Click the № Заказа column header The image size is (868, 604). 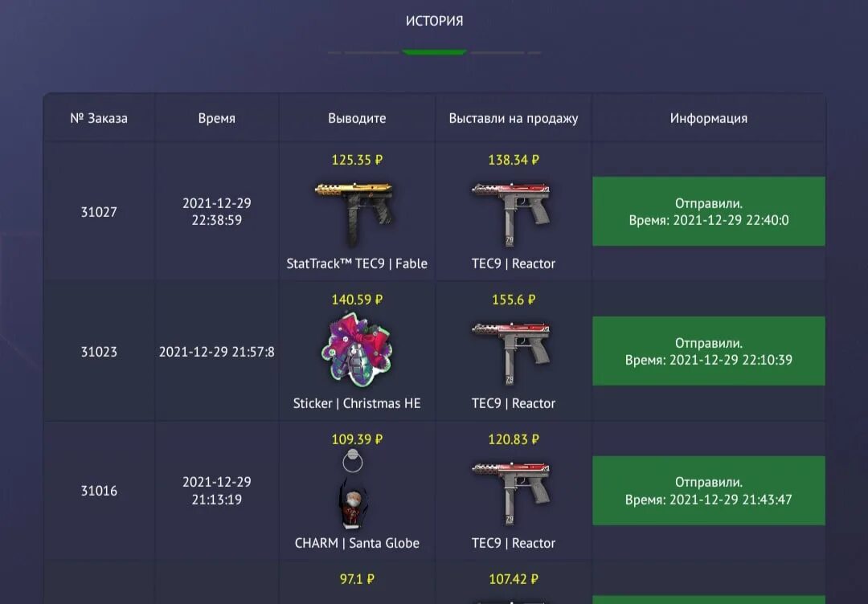(99, 118)
